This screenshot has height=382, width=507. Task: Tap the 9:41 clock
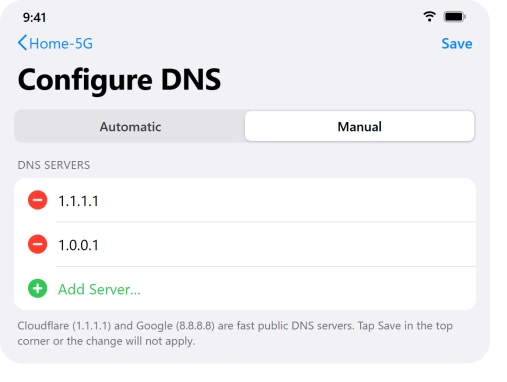point(34,17)
